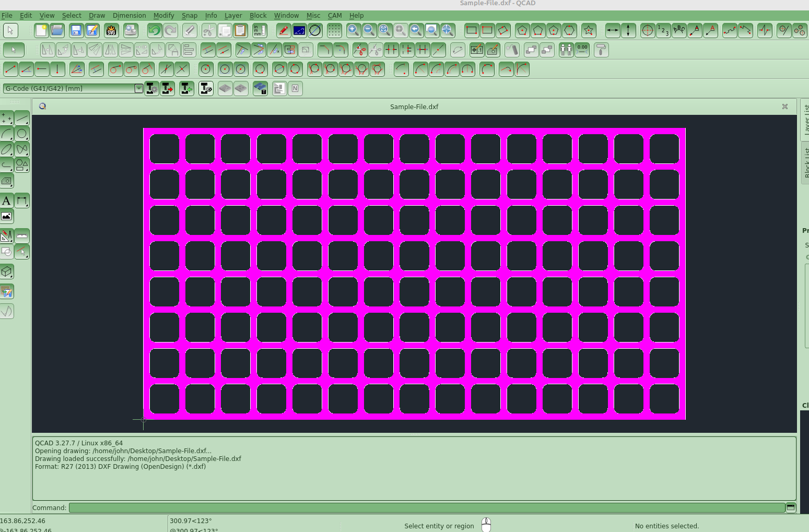Toggle the grid display button

(x=334, y=30)
